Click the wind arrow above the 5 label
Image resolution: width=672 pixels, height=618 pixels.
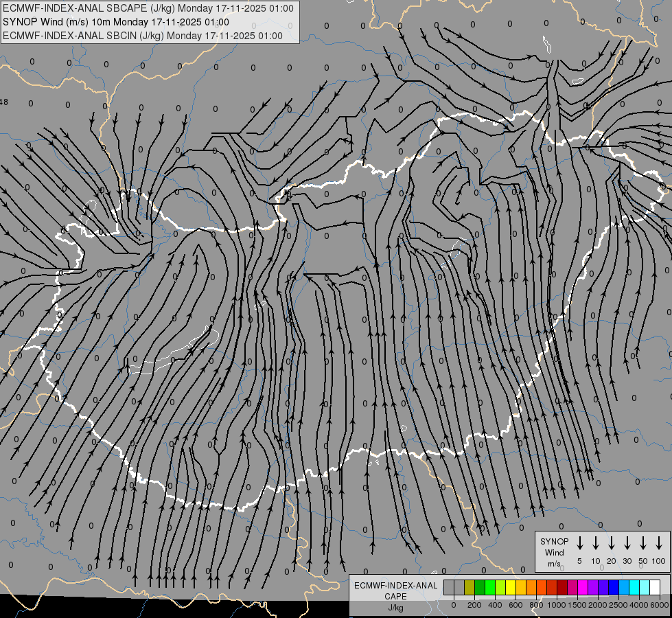click(x=579, y=543)
